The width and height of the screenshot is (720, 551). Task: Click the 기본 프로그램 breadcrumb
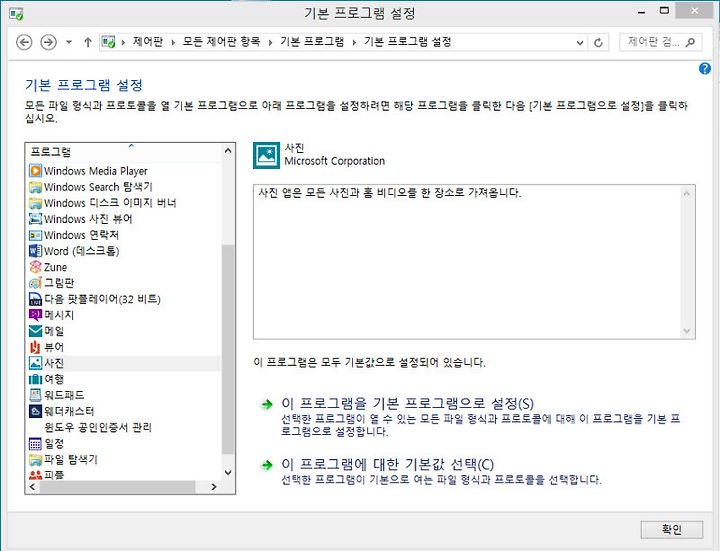pos(312,42)
